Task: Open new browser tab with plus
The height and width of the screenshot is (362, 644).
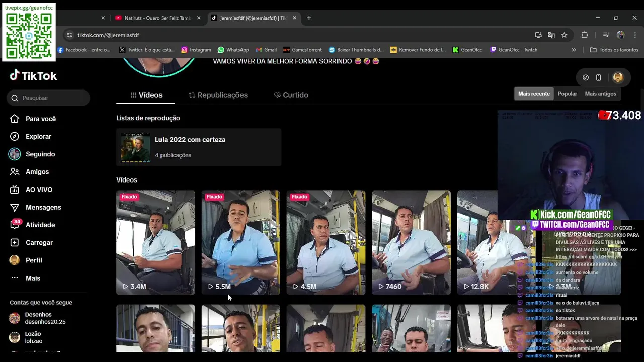Action: click(x=309, y=18)
